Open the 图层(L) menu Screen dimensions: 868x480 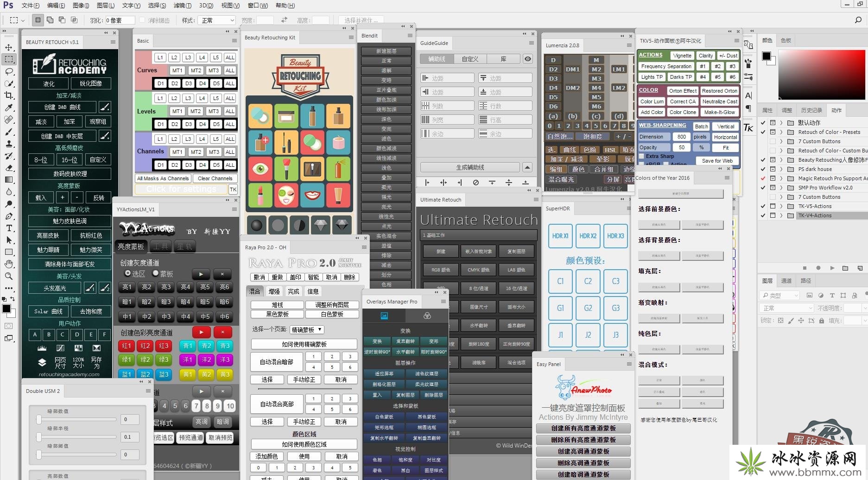[x=105, y=6]
